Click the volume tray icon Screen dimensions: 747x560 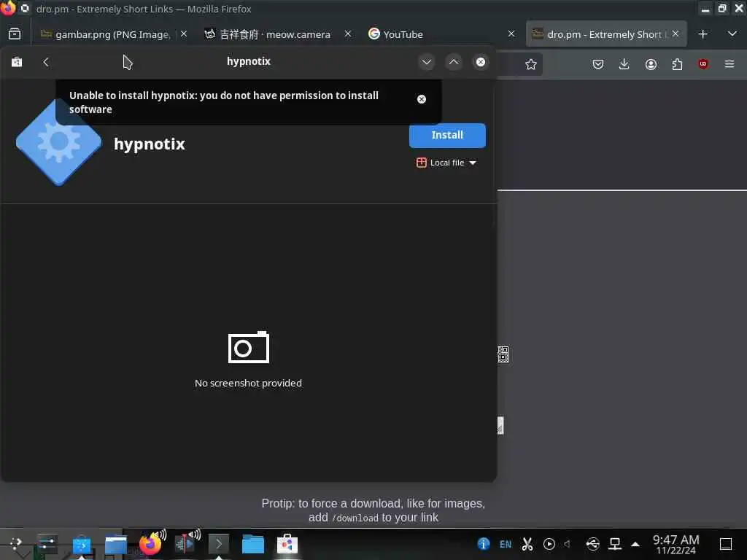pos(568,543)
